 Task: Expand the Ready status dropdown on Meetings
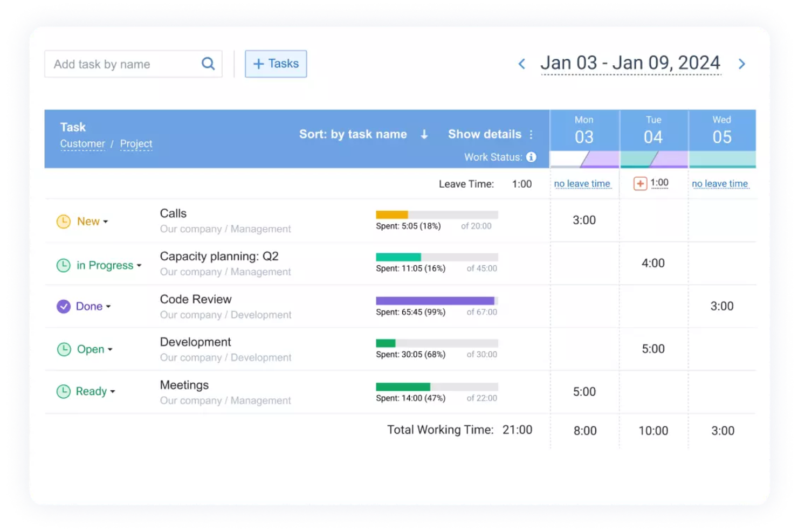(112, 391)
